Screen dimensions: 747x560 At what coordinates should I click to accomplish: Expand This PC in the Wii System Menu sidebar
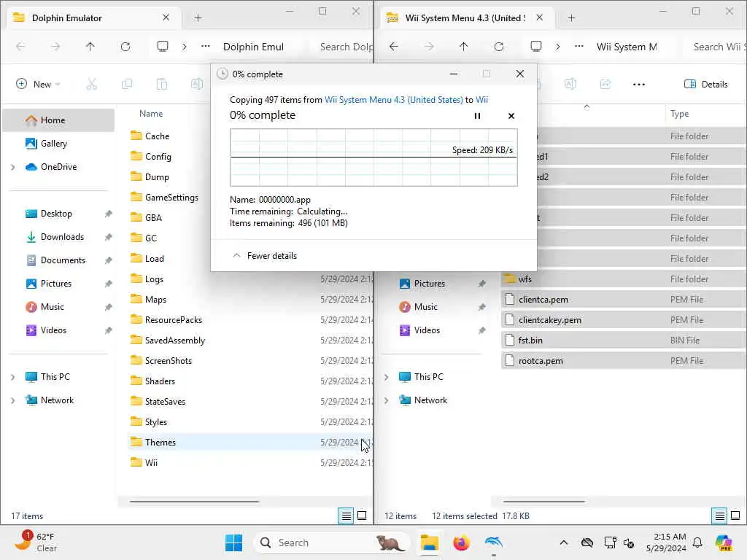(x=387, y=377)
